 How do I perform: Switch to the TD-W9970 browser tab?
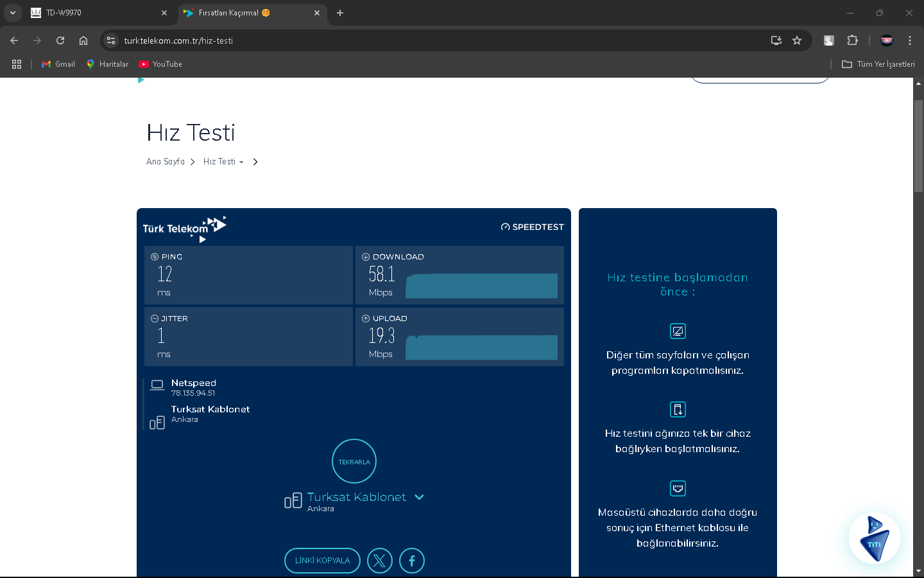coord(99,13)
